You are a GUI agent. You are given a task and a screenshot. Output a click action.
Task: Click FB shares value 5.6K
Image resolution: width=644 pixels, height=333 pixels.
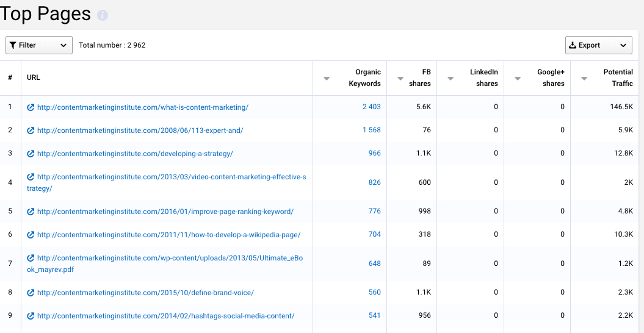coord(424,107)
